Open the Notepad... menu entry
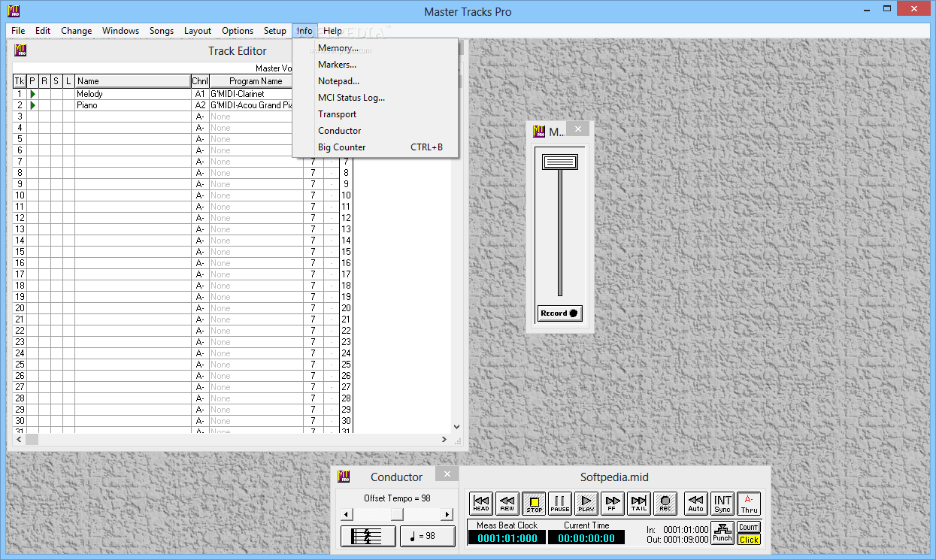Screen dimensions: 936x560 (375, 81)
